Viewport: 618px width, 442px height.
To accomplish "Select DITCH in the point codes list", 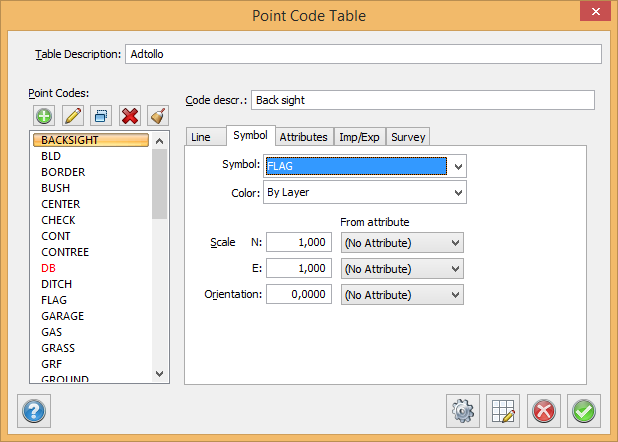I will tap(56, 284).
